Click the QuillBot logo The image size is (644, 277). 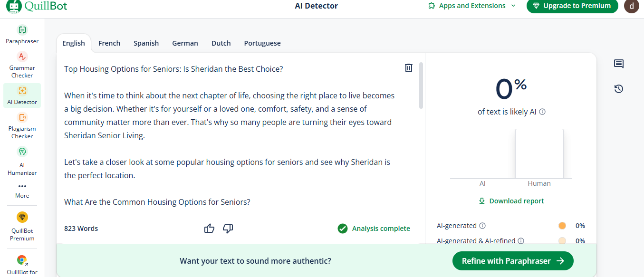(37, 6)
